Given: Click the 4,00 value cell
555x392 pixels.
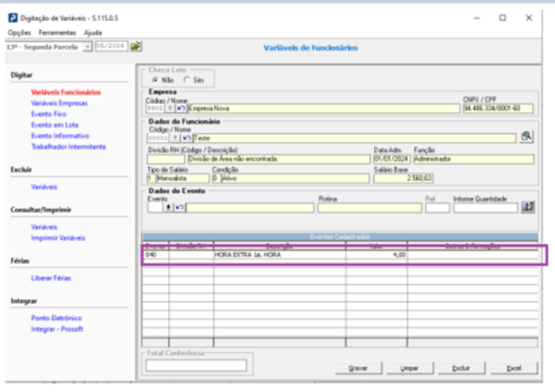Looking at the screenshot, I should [x=377, y=255].
